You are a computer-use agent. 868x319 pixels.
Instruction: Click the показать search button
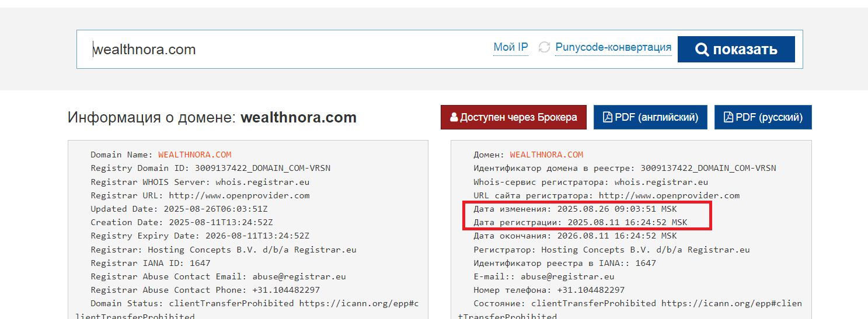(x=736, y=49)
